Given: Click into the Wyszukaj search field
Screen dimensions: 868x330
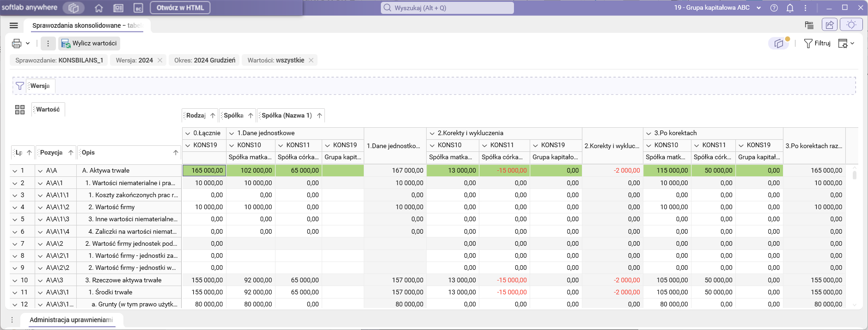Looking at the screenshot, I should point(447,8).
